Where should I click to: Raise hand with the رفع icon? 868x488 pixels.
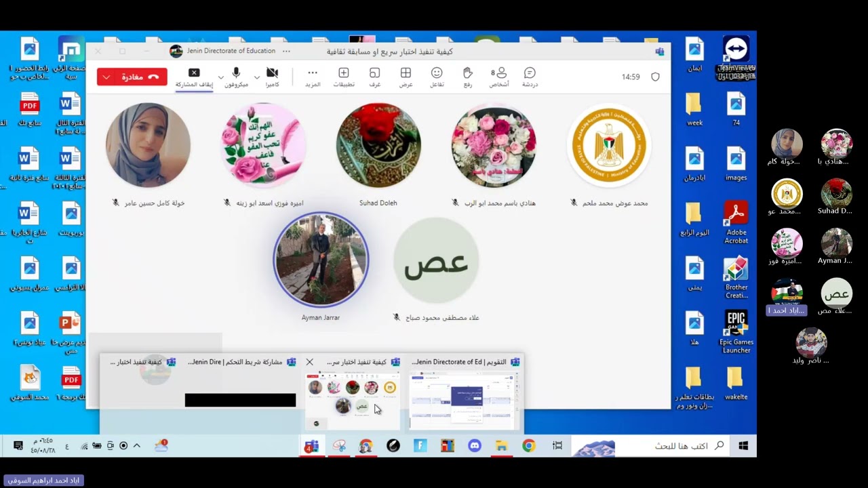468,77
